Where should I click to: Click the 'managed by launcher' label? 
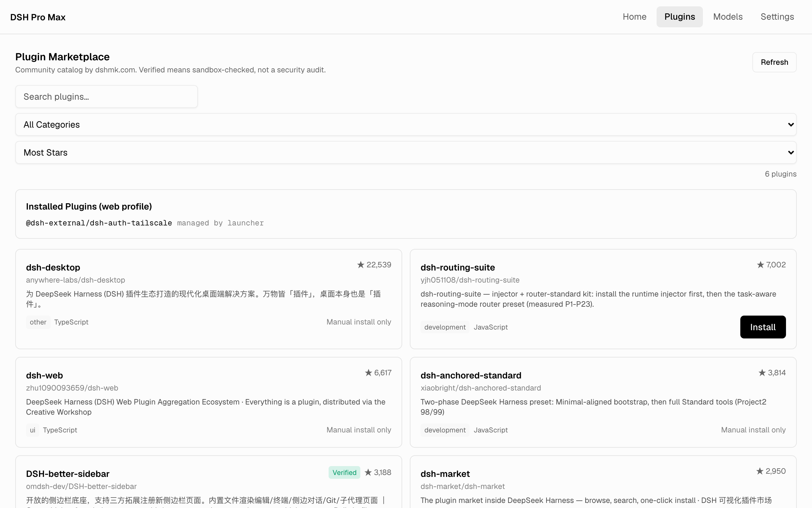pyautogui.click(x=220, y=223)
